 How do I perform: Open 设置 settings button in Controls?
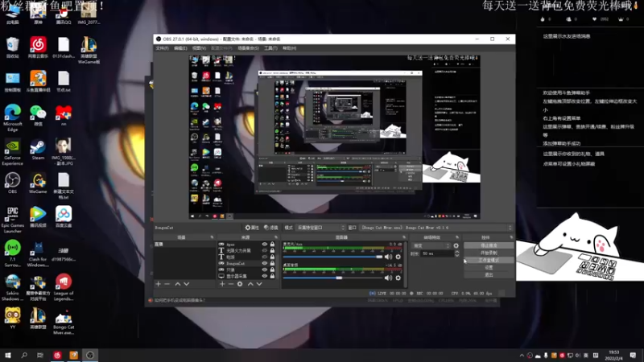(x=489, y=267)
